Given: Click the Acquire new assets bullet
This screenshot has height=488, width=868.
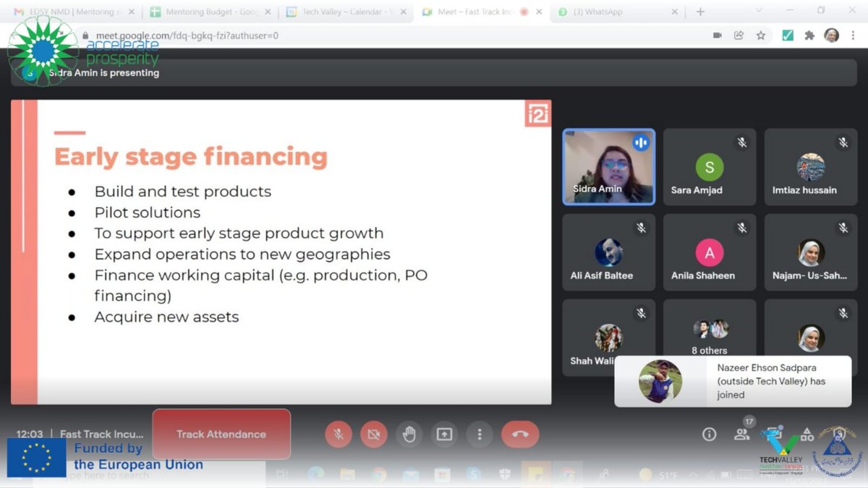Looking at the screenshot, I should pos(166,317).
